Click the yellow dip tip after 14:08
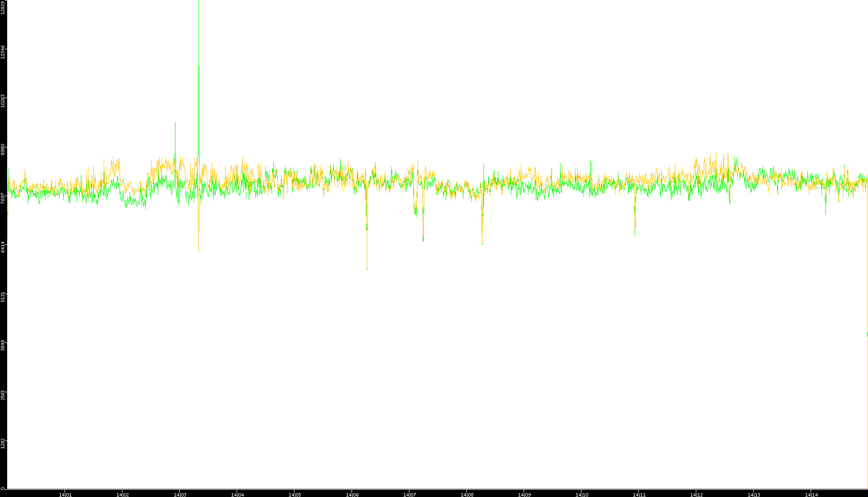Screen dimensions: 868x497 (x=482, y=244)
